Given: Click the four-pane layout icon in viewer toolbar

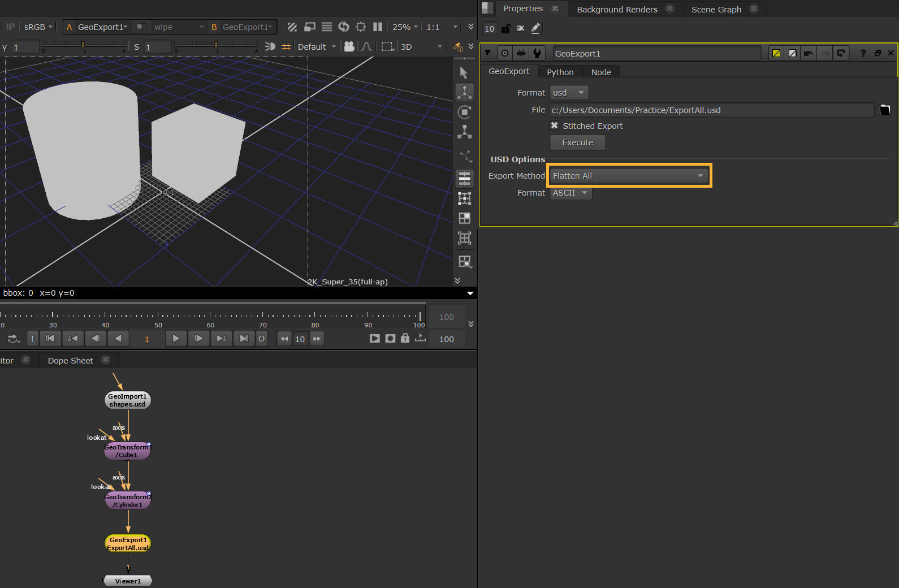Looking at the screenshot, I should [x=464, y=218].
